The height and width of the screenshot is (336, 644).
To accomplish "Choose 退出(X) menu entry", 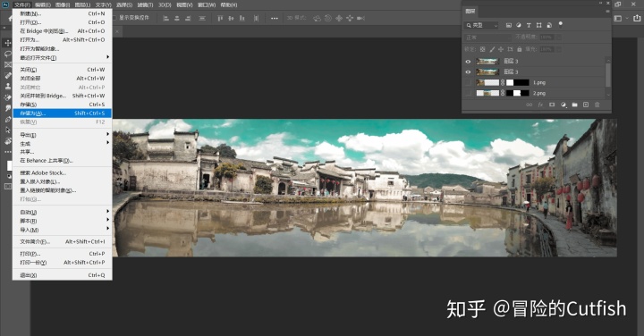I will [x=62, y=275].
